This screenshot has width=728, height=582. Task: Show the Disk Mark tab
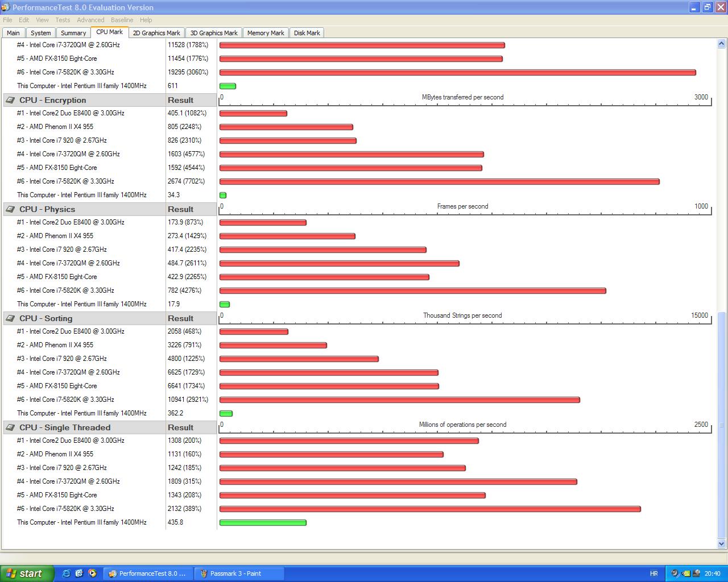tap(307, 33)
